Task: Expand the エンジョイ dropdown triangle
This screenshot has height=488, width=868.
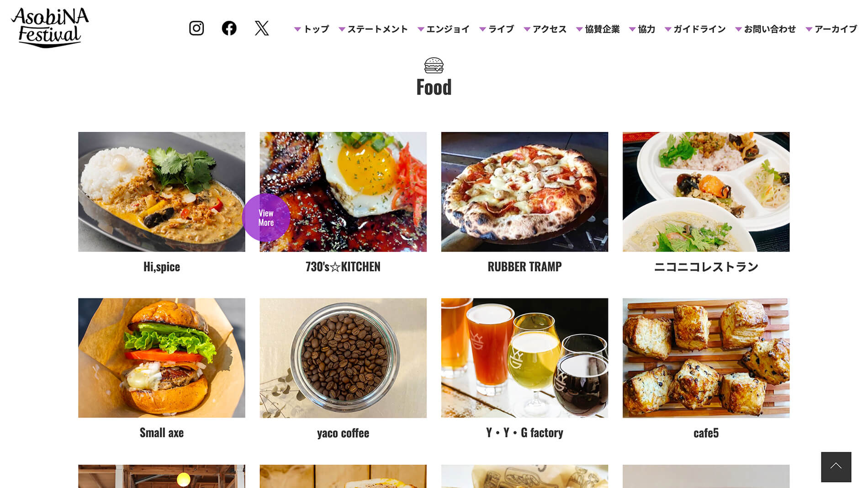Action: (421, 29)
